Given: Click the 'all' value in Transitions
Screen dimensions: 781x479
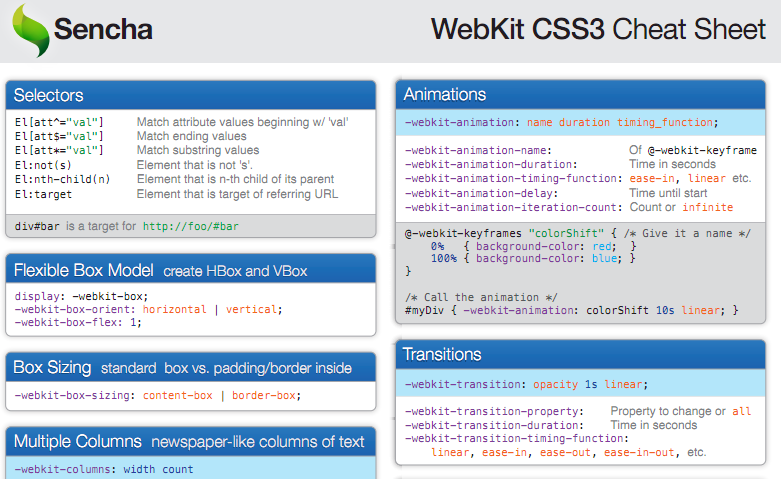Looking at the screenshot, I should click(741, 411).
